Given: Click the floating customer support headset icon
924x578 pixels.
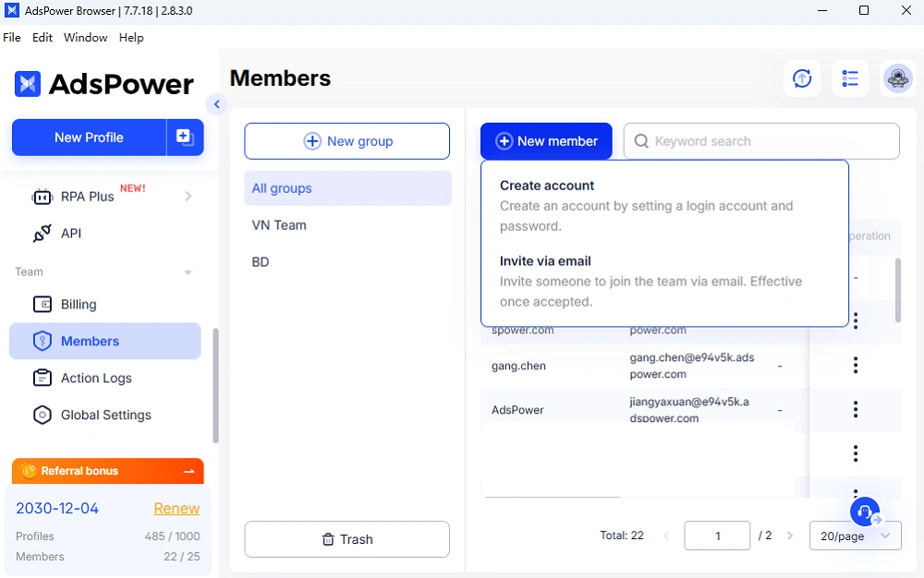Looking at the screenshot, I should [x=864, y=512].
